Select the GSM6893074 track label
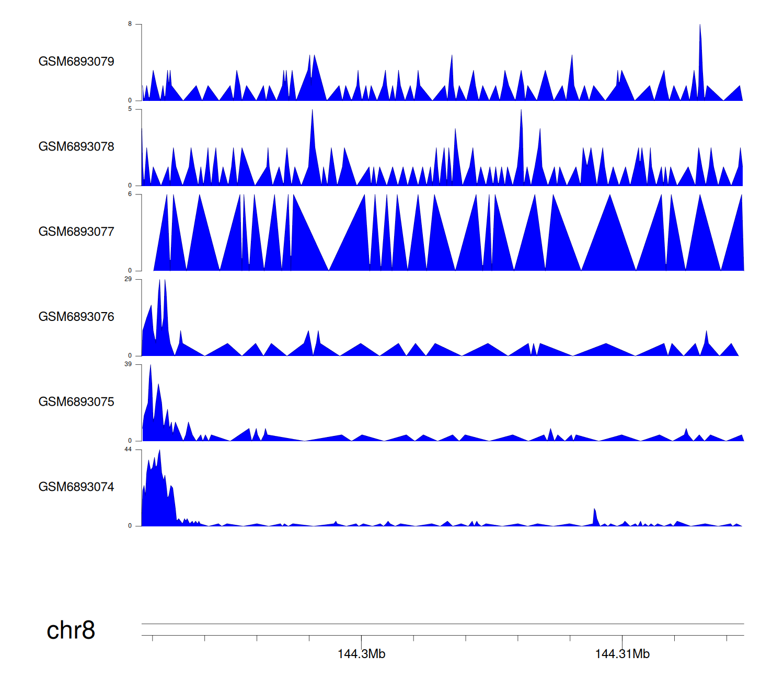 tap(76, 487)
